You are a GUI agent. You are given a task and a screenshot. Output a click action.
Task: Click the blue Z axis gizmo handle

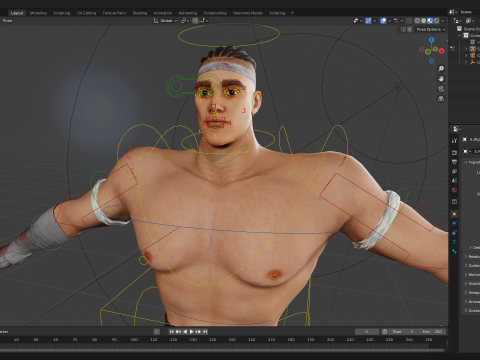pos(432,40)
